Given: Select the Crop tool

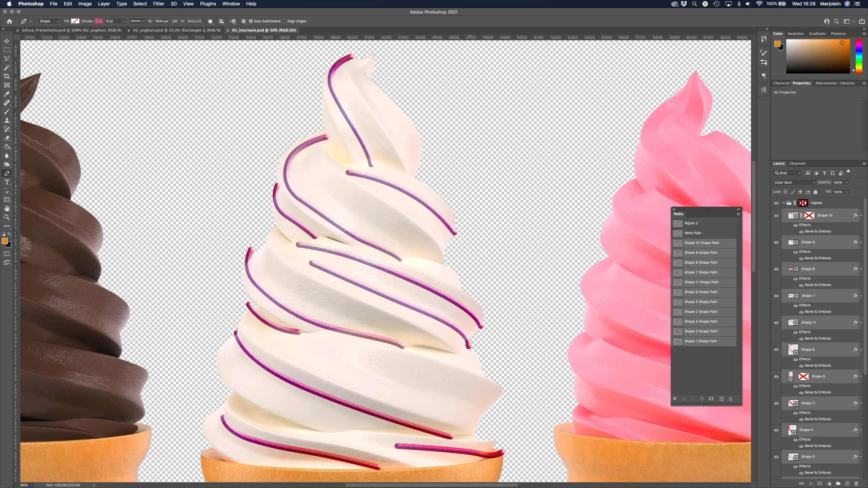Looking at the screenshot, I should coord(7,76).
